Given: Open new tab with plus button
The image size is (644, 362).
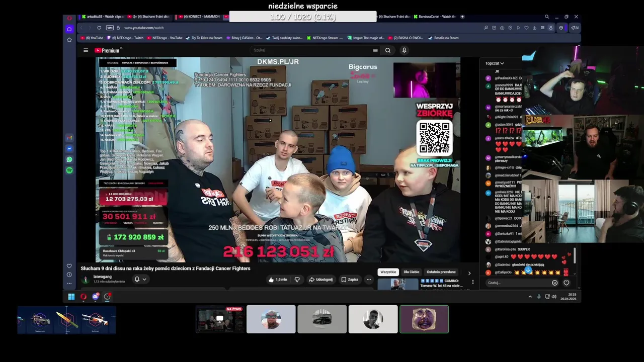Looking at the screenshot, I should tap(462, 17).
